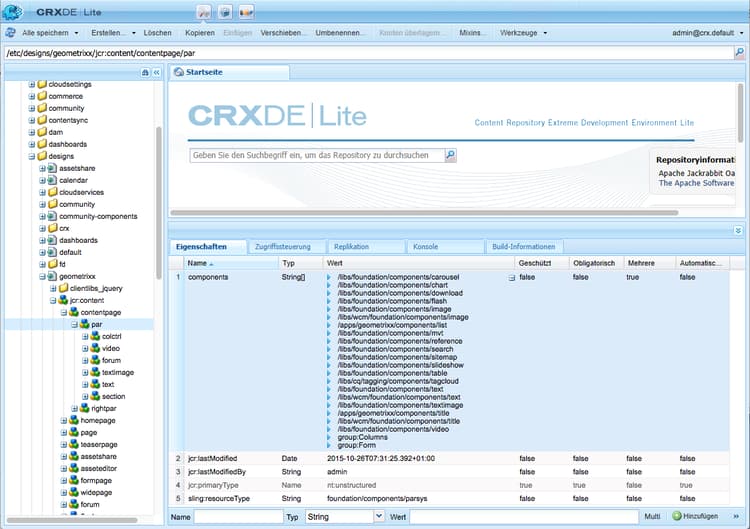Viewport: 750px width, 529px height.
Task: Click the collapse icon beside components values
Action: (x=511, y=277)
